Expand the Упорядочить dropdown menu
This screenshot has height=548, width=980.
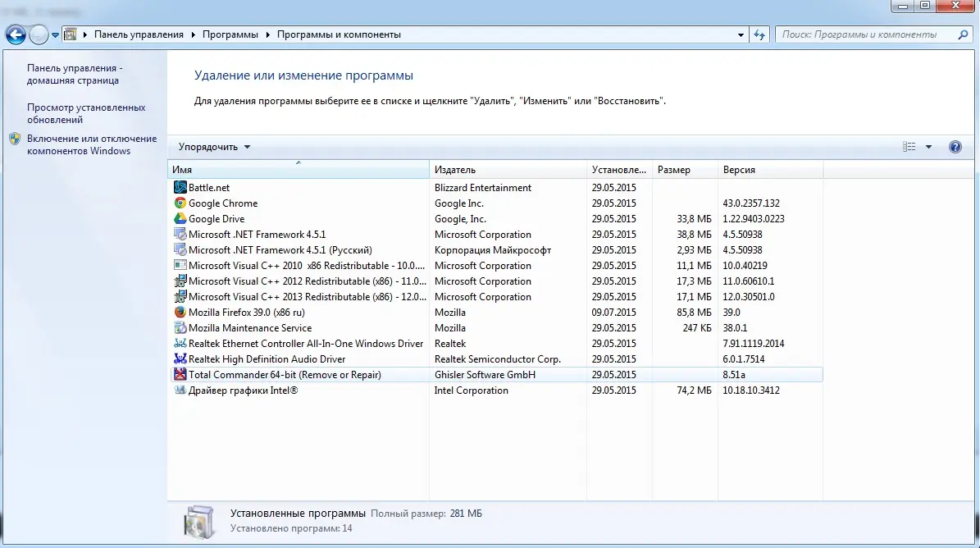(214, 147)
